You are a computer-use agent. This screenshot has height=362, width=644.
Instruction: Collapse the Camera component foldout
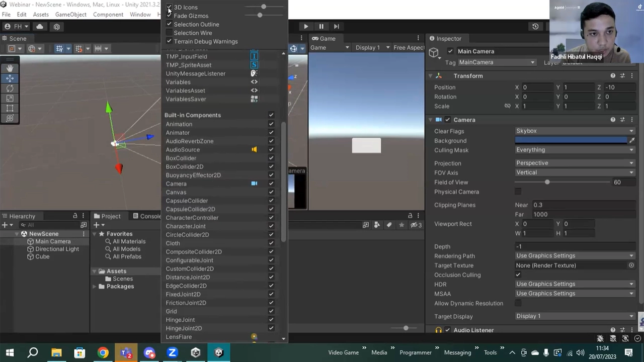click(x=431, y=120)
